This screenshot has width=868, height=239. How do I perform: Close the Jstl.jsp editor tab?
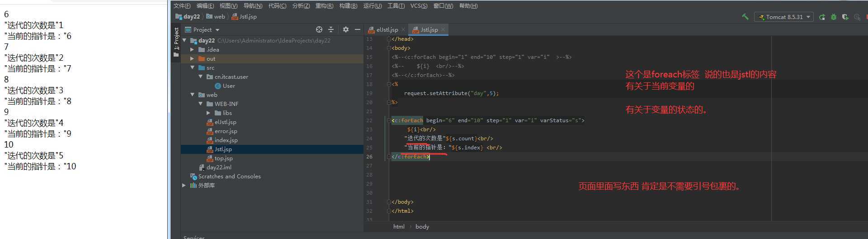(443, 30)
